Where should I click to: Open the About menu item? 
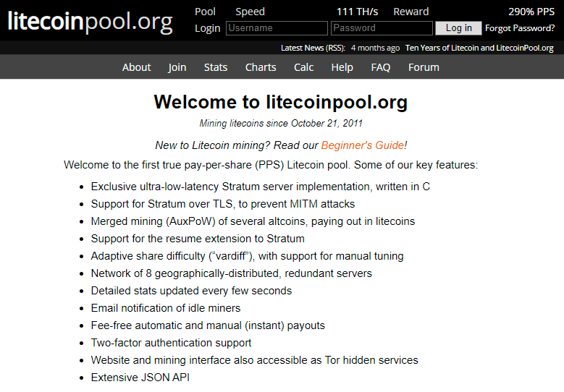(136, 67)
